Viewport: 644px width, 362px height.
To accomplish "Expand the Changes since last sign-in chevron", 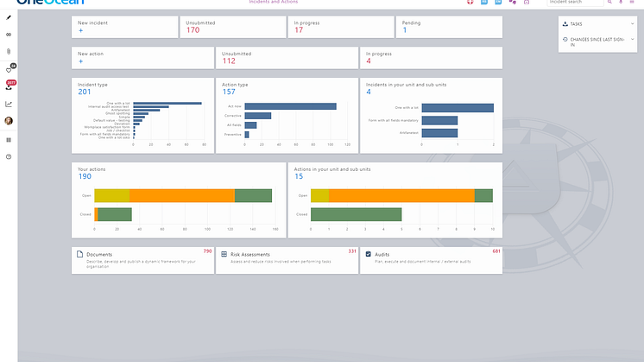I will click(x=633, y=40).
